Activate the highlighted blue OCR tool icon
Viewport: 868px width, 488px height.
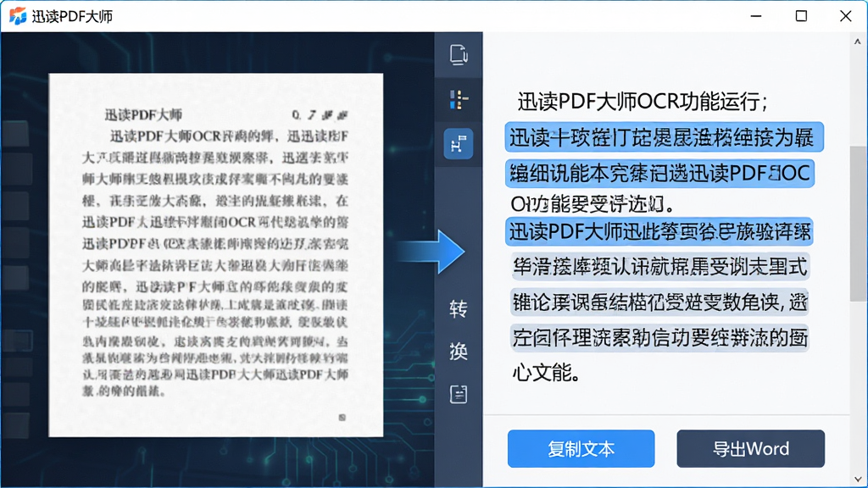point(459,144)
